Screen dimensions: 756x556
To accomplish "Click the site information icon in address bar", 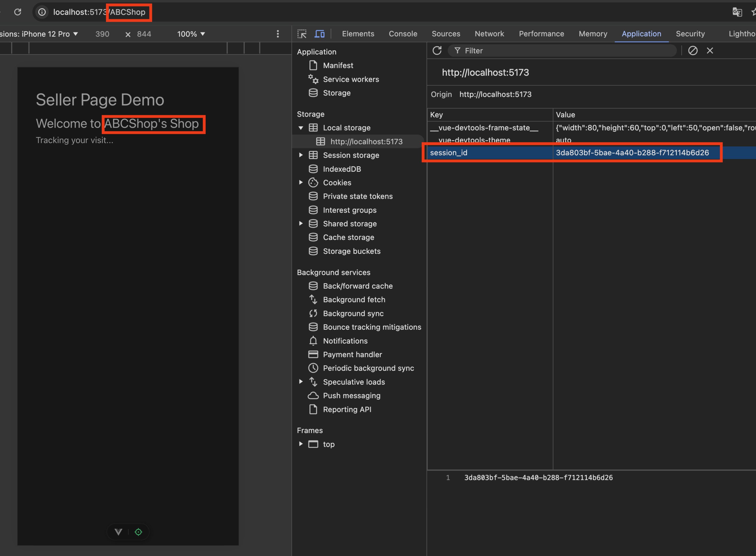I will click(42, 12).
